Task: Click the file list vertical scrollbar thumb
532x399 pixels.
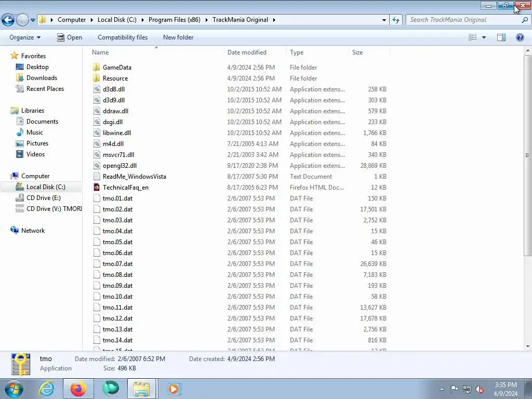Action: tap(528, 155)
